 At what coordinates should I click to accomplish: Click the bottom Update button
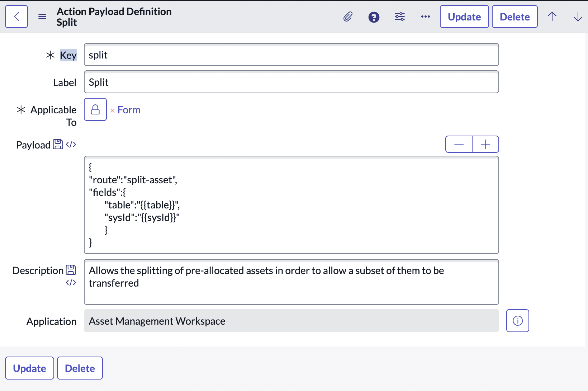(29, 368)
